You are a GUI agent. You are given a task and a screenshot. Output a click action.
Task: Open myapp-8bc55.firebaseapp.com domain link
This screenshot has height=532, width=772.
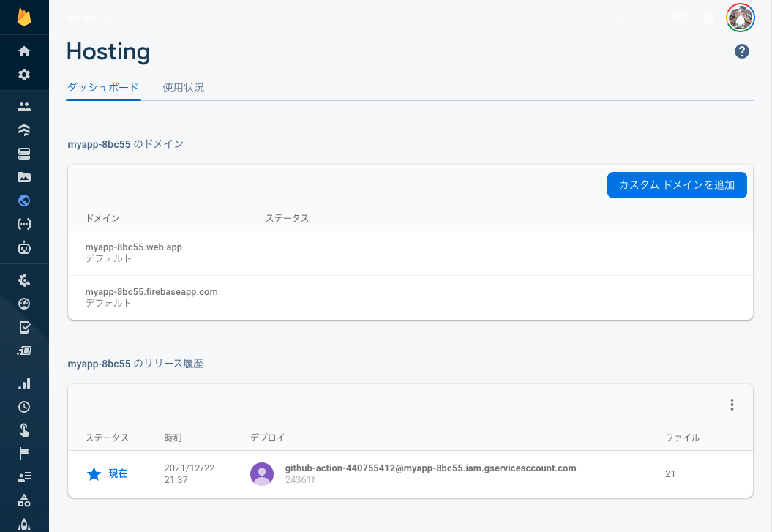click(151, 292)
